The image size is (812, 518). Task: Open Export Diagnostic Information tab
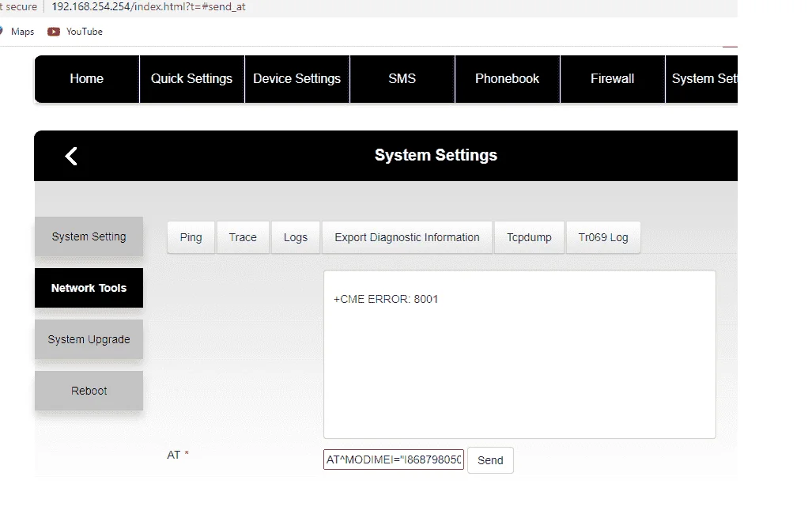pos(407,237)
